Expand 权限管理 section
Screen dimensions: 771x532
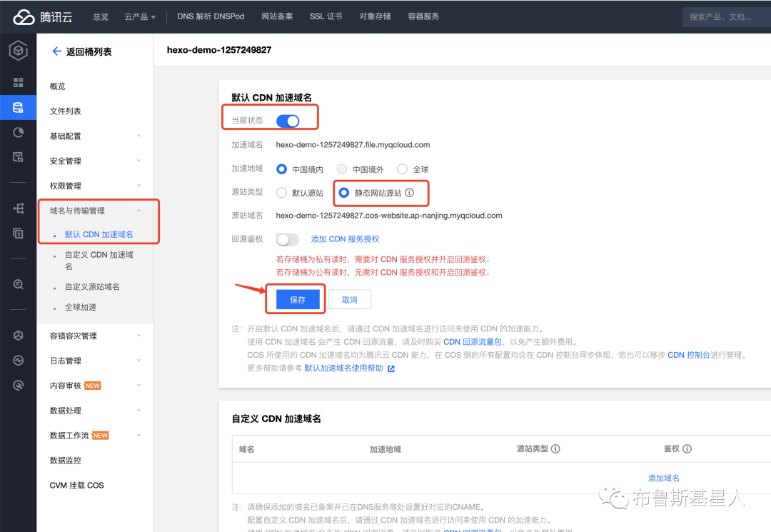(95, 186)
